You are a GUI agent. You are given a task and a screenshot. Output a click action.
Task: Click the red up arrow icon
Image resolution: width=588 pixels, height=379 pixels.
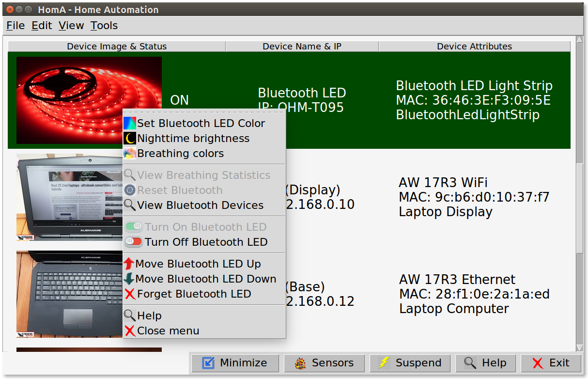(129, 264)
